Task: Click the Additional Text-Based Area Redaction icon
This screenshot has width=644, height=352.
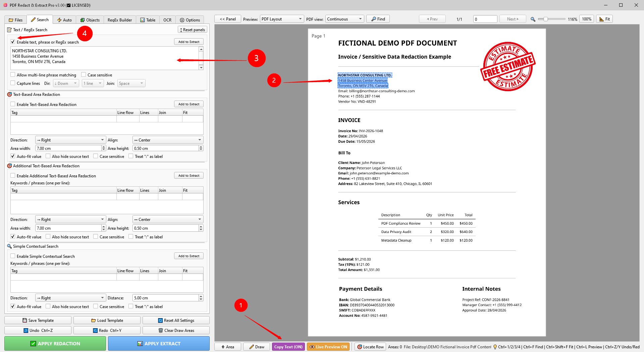Action: [x=9, y=166]
